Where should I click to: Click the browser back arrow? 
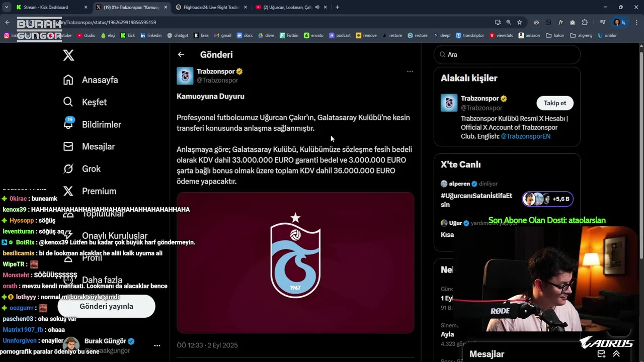tap(7, 22)
